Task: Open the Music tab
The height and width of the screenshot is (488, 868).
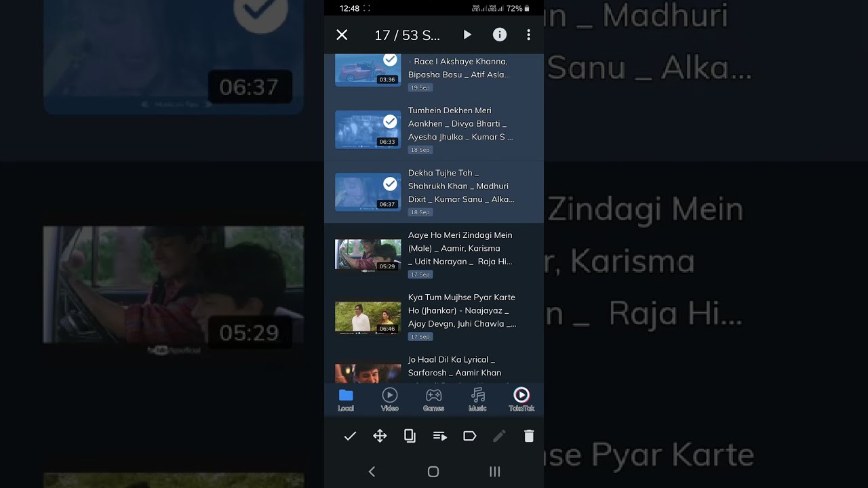Action: click(x=477, y=400)
